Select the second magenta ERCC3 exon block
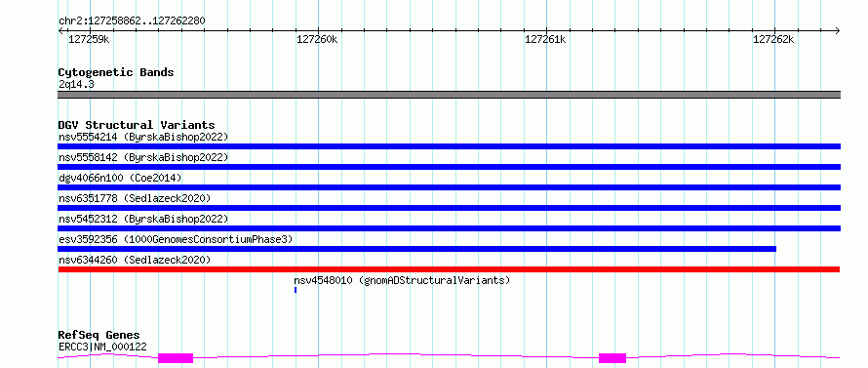The width and height of the screenshot is (868, 368). [612, 358]
